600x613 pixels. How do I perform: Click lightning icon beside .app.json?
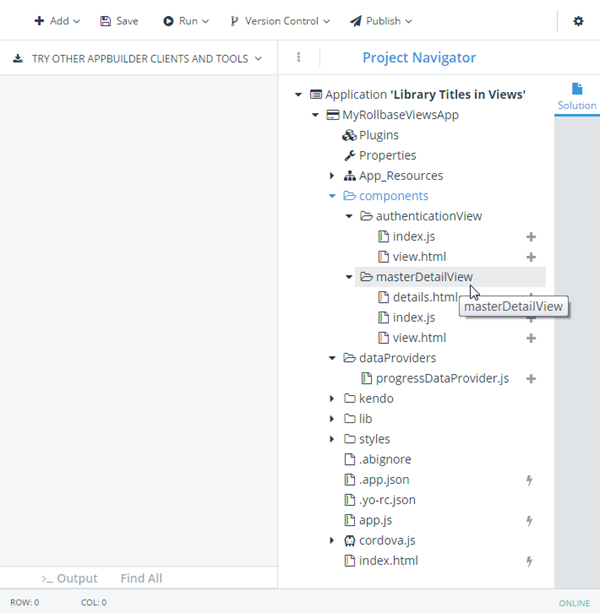tap(529, 480)
